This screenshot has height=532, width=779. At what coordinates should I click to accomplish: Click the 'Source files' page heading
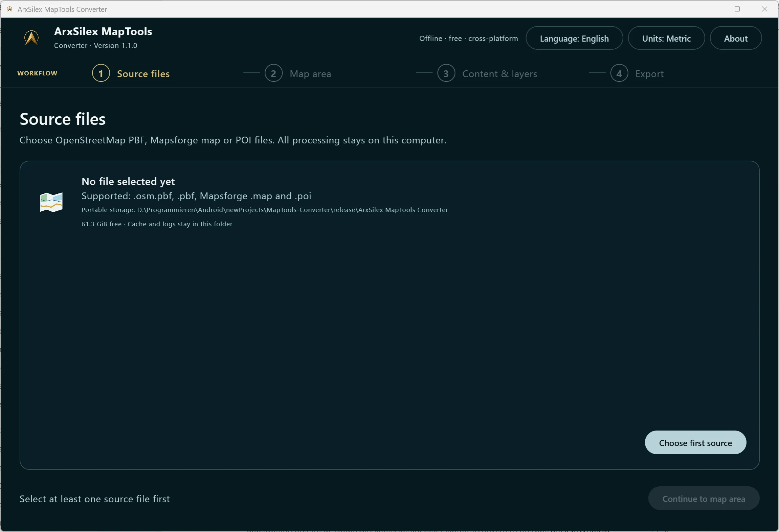pyautogui.click(x=63, y=119)
